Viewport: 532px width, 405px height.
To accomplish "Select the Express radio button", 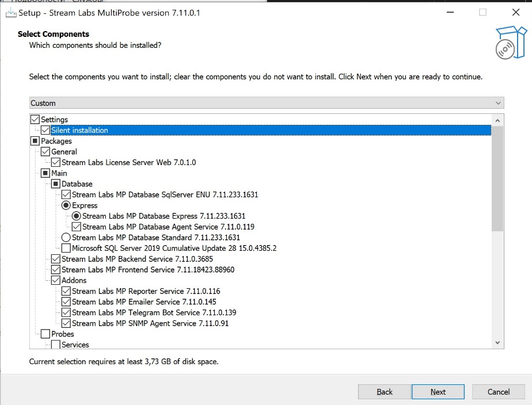I will tap(66, 205).
